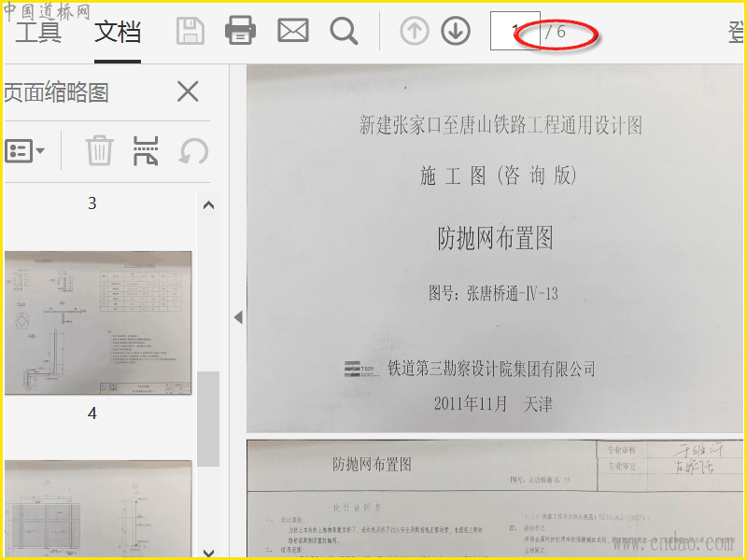The height and width of the screenshot is (560, 747).
Task: Delete selected page with trash icon
Action: pyautogui.click(x=99, y=150)
